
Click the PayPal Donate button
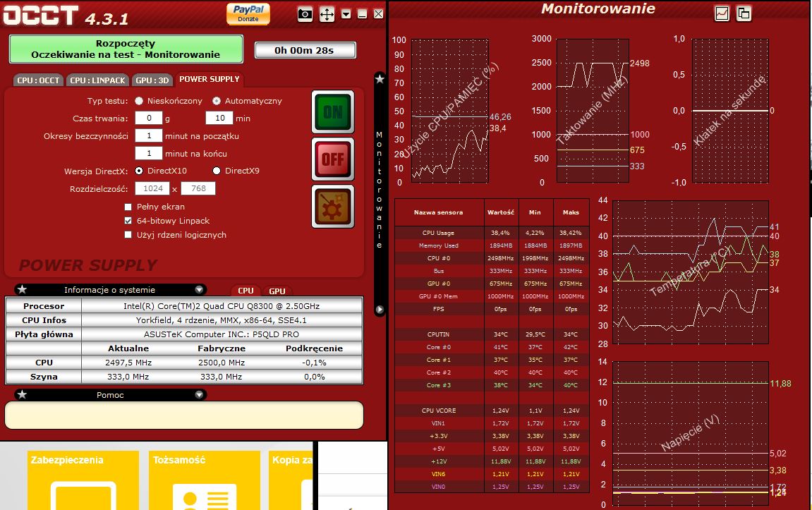click(248, 14)
